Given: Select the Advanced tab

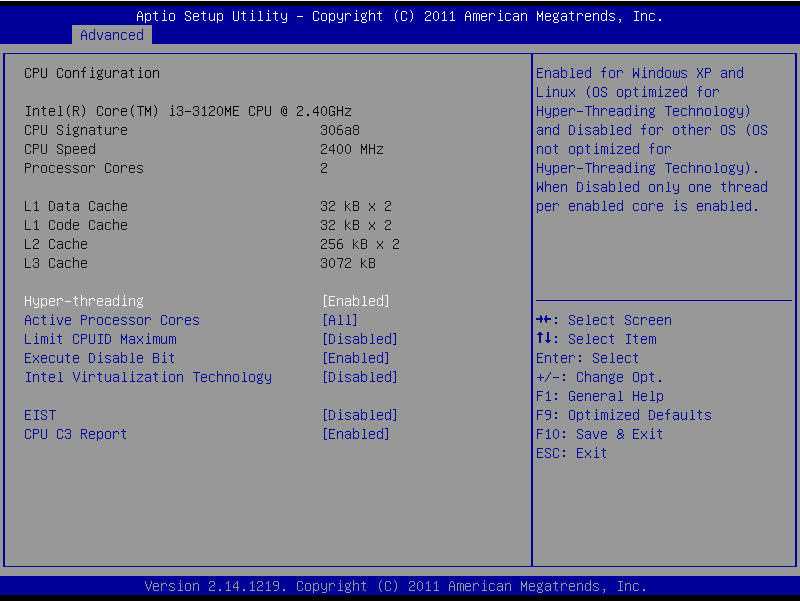Looking at the screenshot, I should [x=111, y=35].
